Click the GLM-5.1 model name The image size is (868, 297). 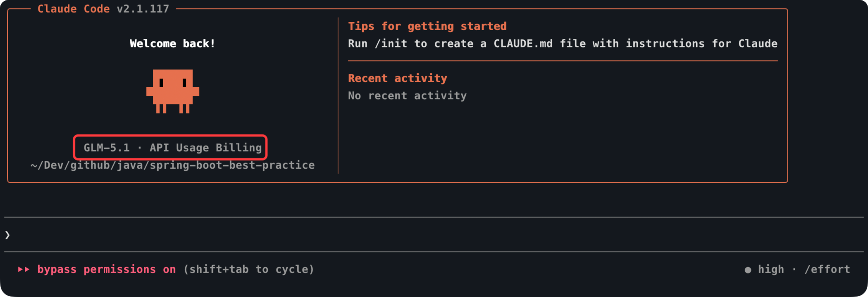(107, 148)
